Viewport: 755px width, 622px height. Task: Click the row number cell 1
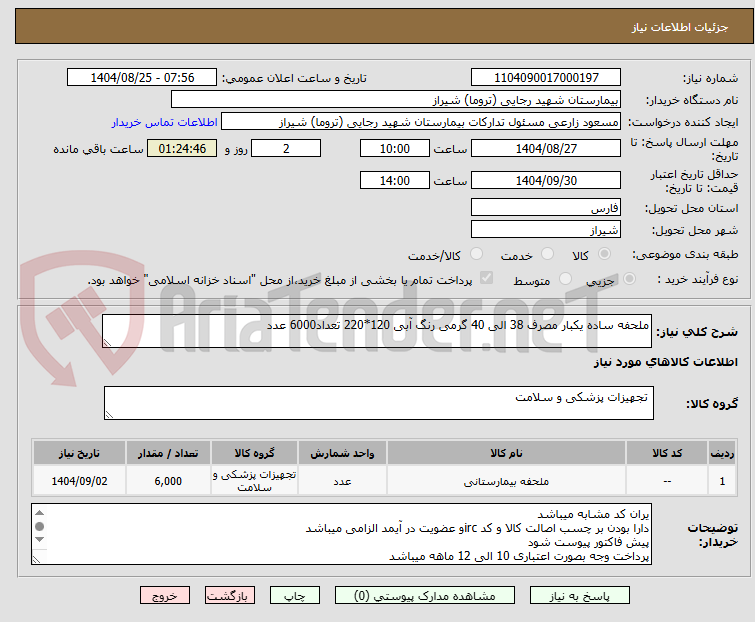722,481
